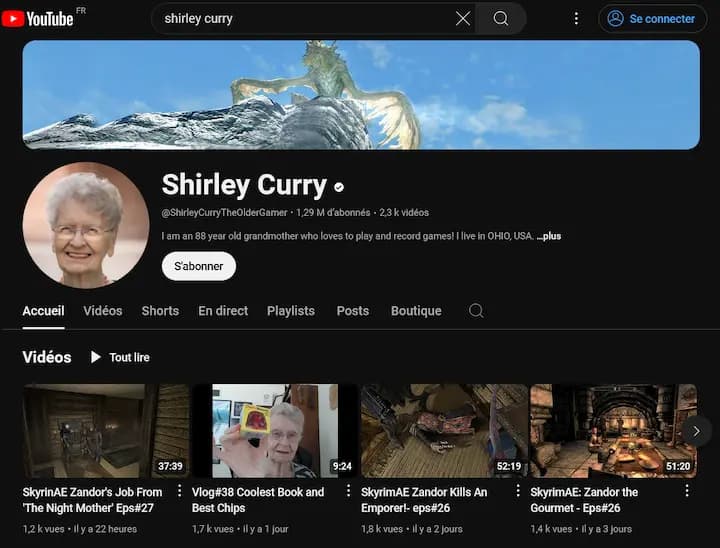Play all videos with Tout lire
Viewport: 720px width, 548px height.
(120, 357)
